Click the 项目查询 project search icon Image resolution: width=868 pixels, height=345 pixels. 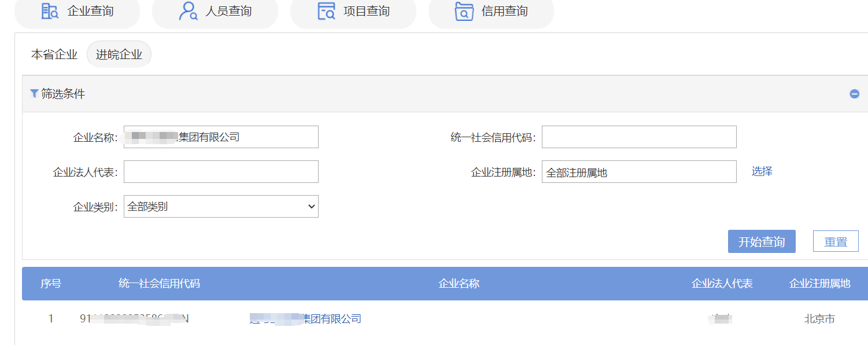(x=327, y=11)
